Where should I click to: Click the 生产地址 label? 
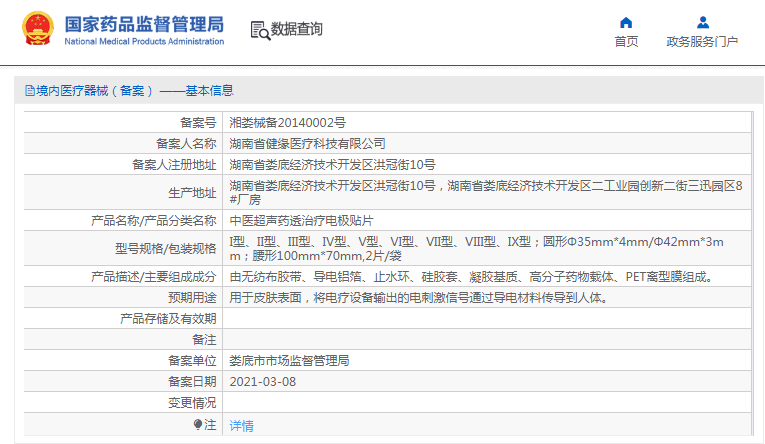coord(192,193)
